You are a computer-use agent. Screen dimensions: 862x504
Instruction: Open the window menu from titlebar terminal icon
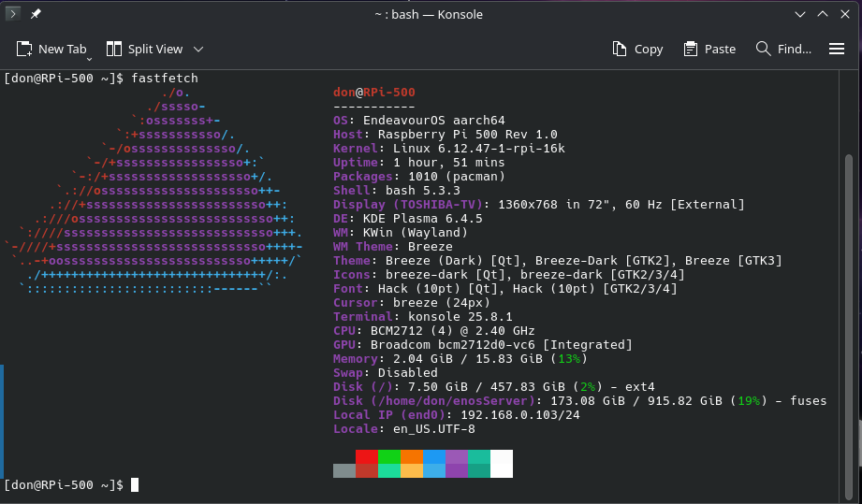tap(13, 14)
